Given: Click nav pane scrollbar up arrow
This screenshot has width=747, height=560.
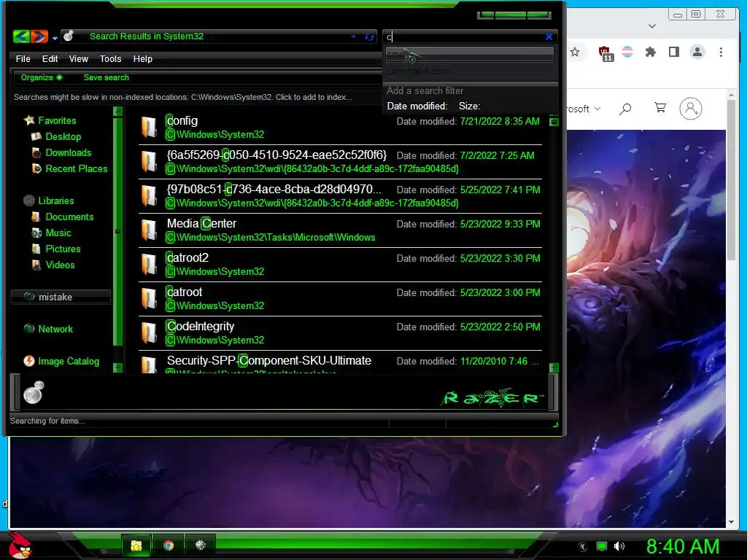Looking at the screenshot, I should [x=117, y=112].
